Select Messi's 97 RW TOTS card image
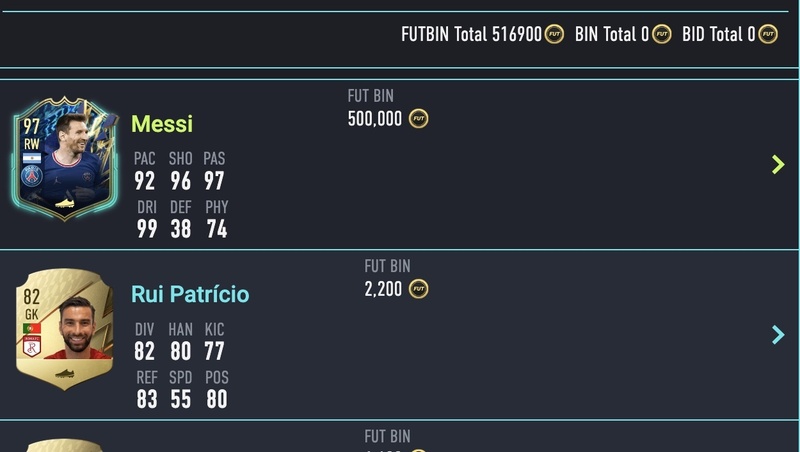Screen dimensions: 800x452 pyautogui.click(x=65, y=159)
